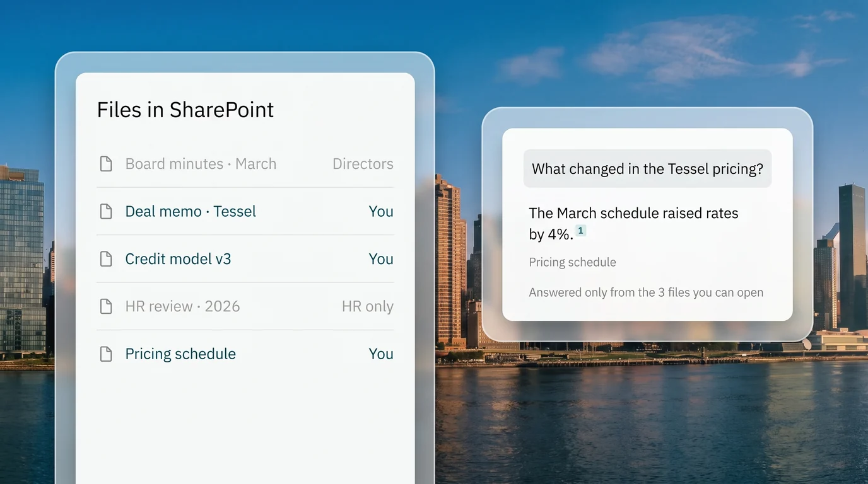Click the Credit model v3 file icon
868x484 pixels.
click(x=106, y=259)
